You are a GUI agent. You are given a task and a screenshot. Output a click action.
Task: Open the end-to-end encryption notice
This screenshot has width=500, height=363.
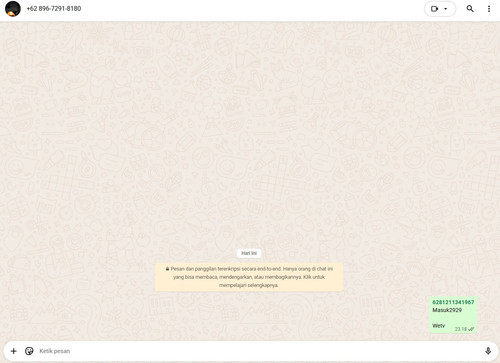[249, 277]
